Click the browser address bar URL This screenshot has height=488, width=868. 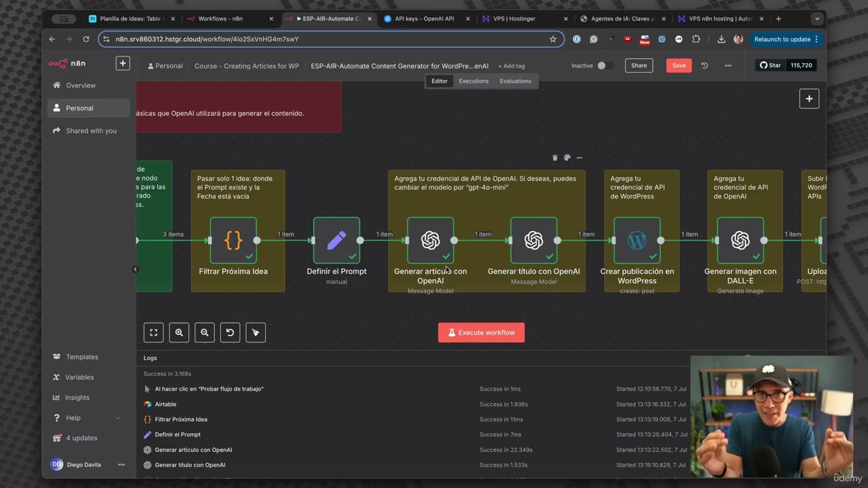[x=208, y=39]
